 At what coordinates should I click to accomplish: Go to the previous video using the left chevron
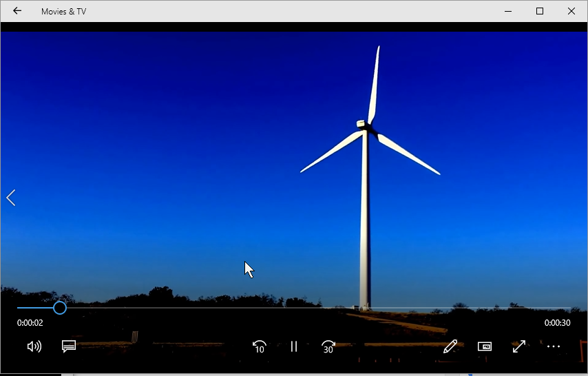point(11,198)
